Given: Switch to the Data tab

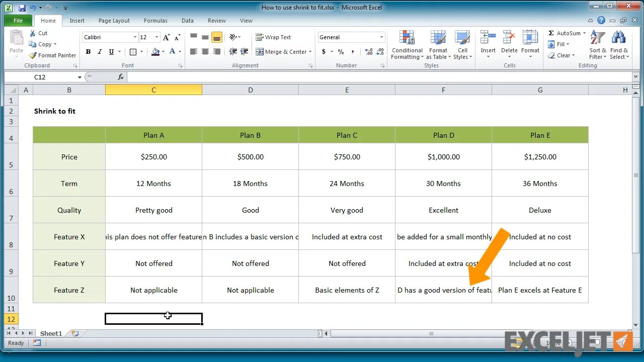Looking at the screenshot, I should pyautogui.click(x=188, y=21).
